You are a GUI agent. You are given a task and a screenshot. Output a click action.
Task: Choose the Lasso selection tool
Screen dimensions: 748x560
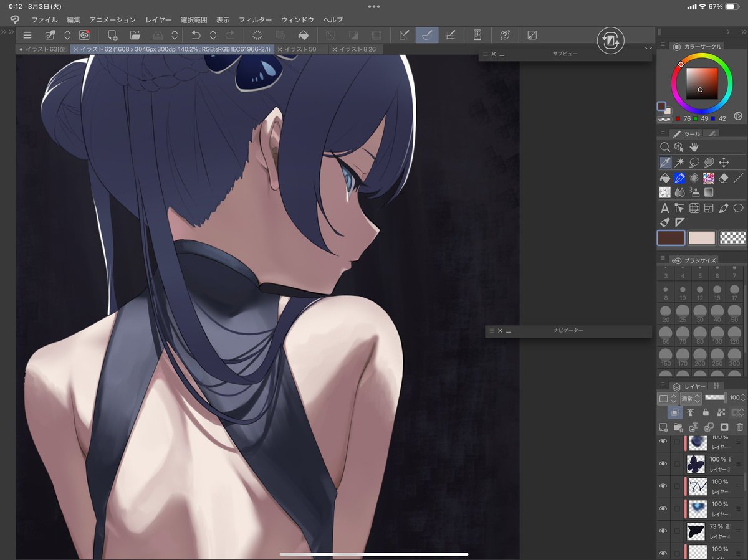(x=694, y=163)
